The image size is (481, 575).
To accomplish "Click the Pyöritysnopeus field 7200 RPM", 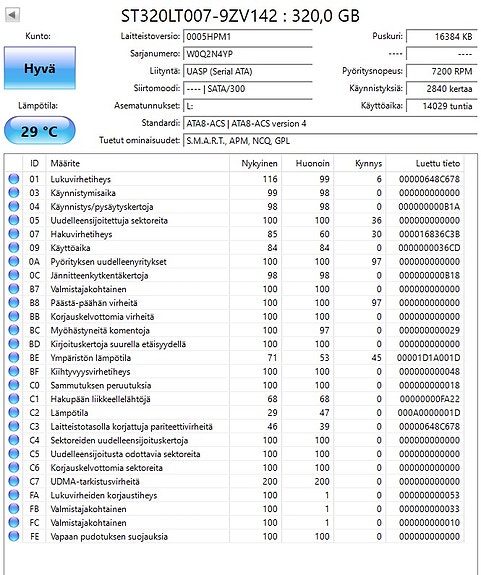I will point(442,71).
